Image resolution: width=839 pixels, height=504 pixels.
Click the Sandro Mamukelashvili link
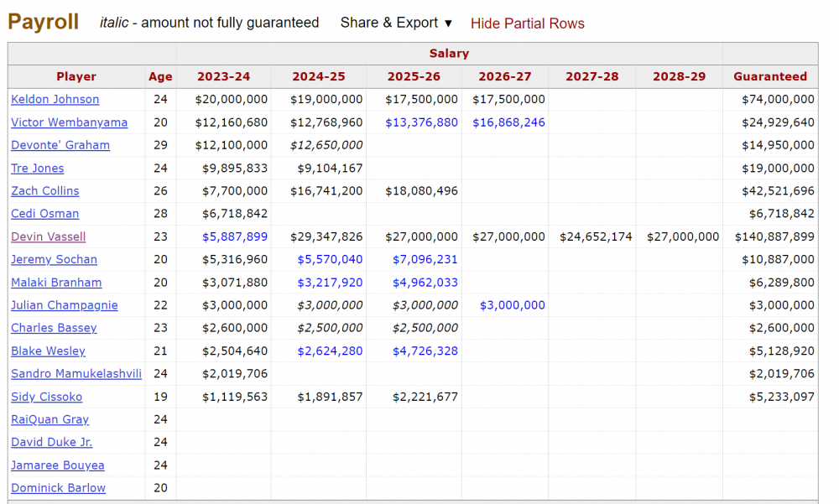(76, 374)
